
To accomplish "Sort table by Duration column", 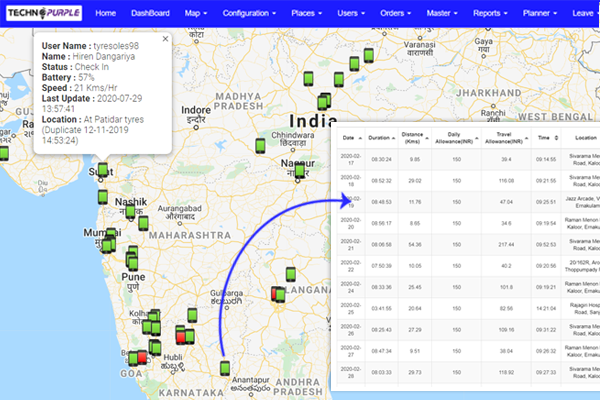I will pos(382,138).
